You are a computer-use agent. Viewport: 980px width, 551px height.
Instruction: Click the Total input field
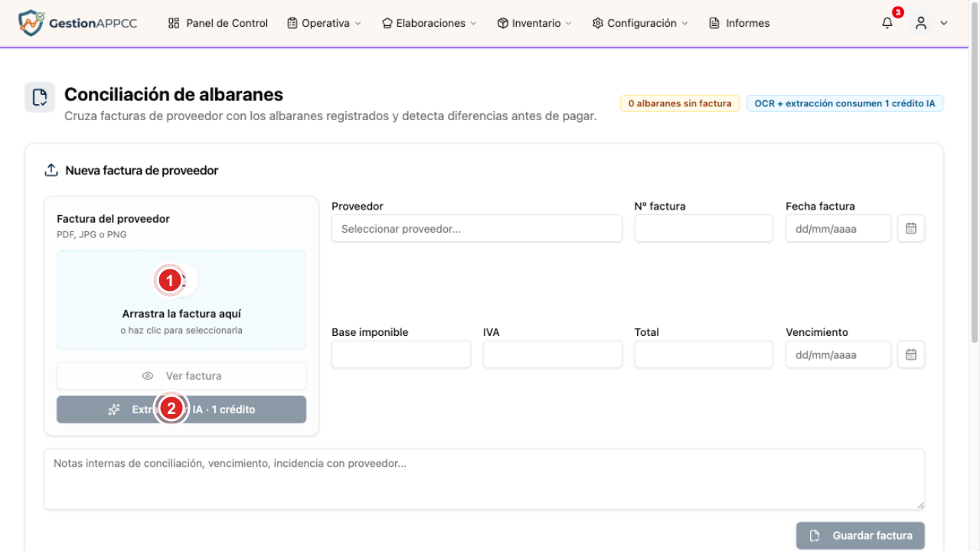704,354
